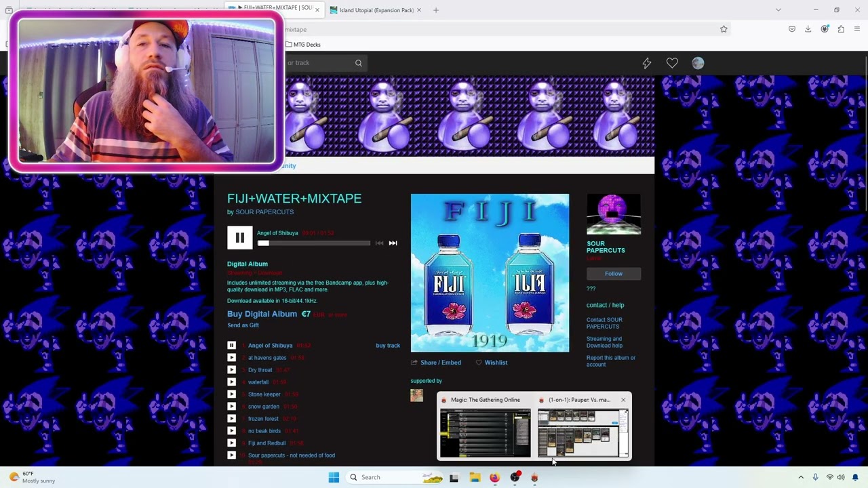Play the frozen forest track
868x488 pixels.
pyautogui.click(x=231, y=419)
